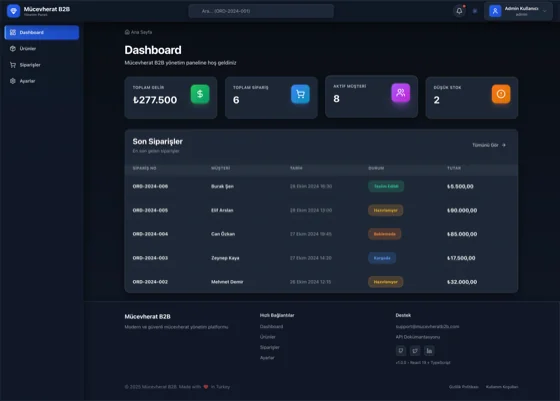560x401 pixels.
Task: Select Dashboard in the sidebar
Action: click(42, 32)
